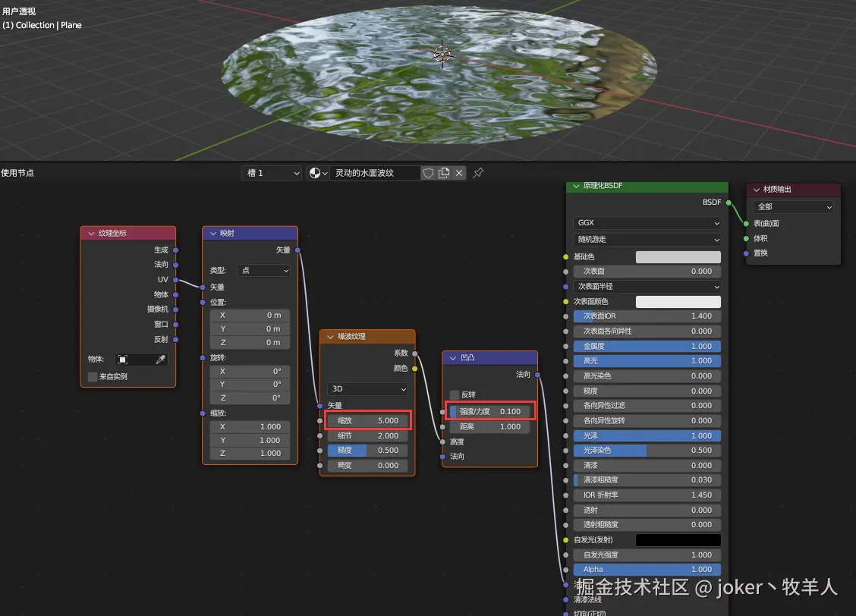Click the new material duplicate icon
The height and width of the screenshot is (616, 856).
444,173
